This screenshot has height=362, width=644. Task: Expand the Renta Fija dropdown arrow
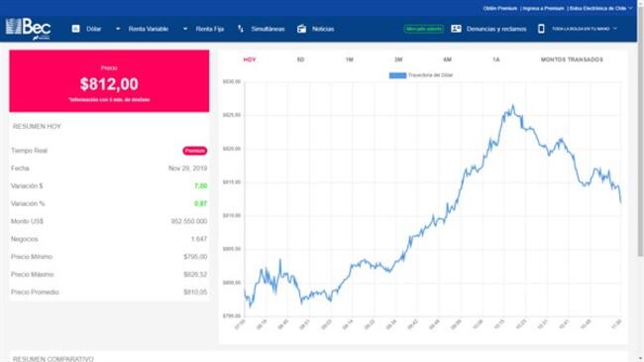point(185,29)
